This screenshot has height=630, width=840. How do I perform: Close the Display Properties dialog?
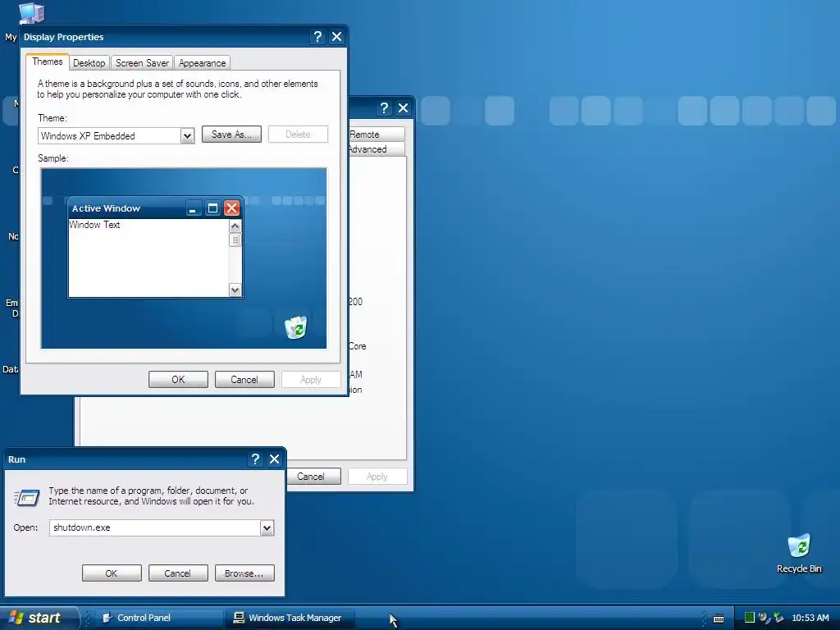pos(336,36)
